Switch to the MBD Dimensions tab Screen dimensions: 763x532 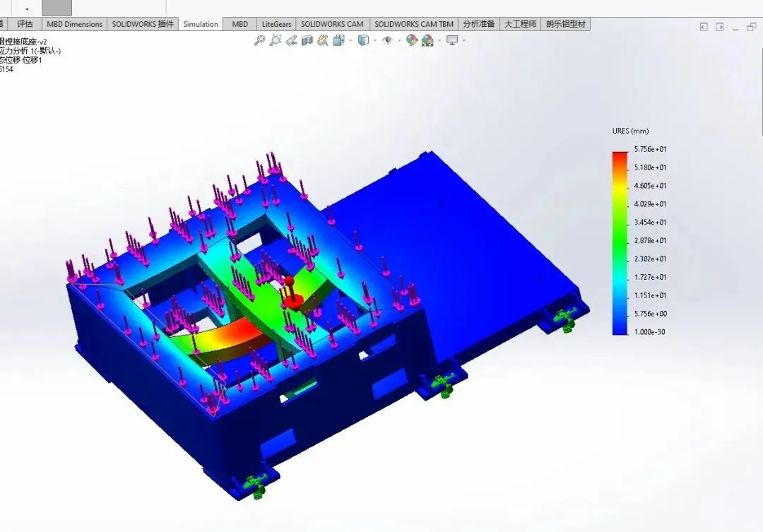[74, 24]
